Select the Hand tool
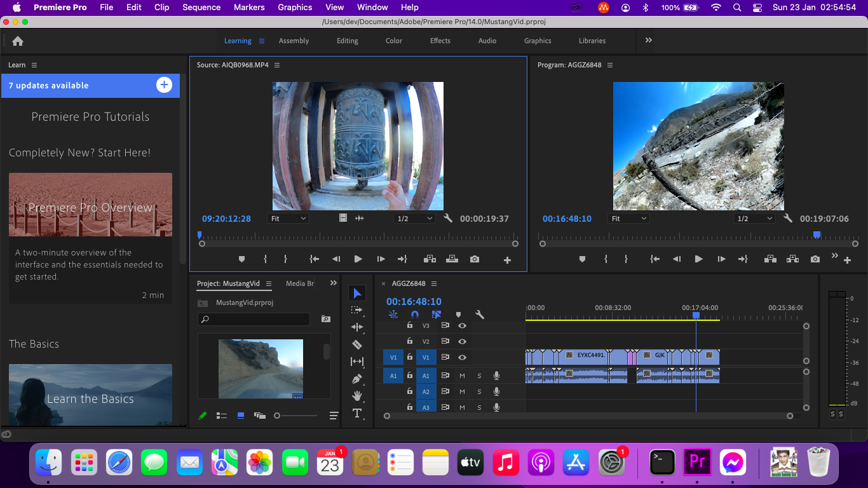Image resolution: width=868 pixels, height=488 pixels. click(357, 396)
